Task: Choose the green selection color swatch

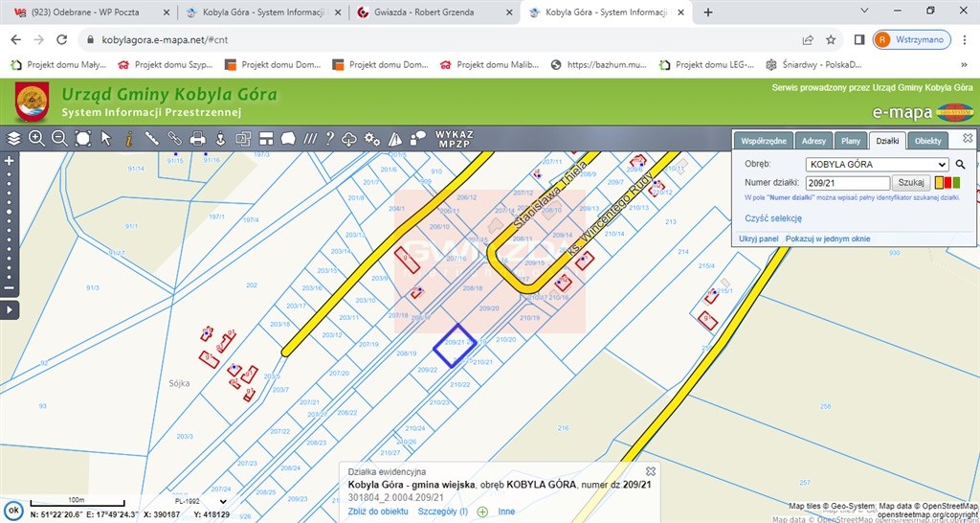Action: point(956,183)
